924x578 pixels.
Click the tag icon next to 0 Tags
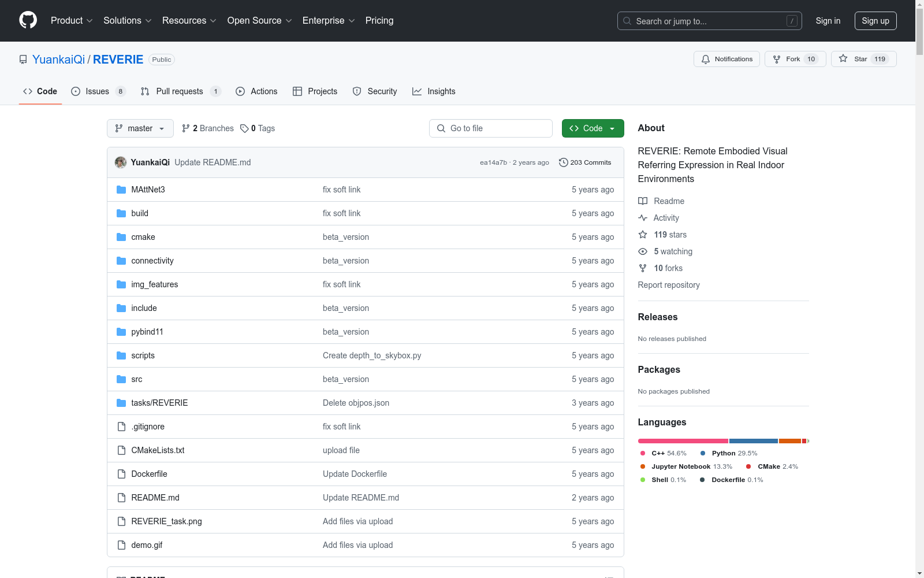click(244, 128)
